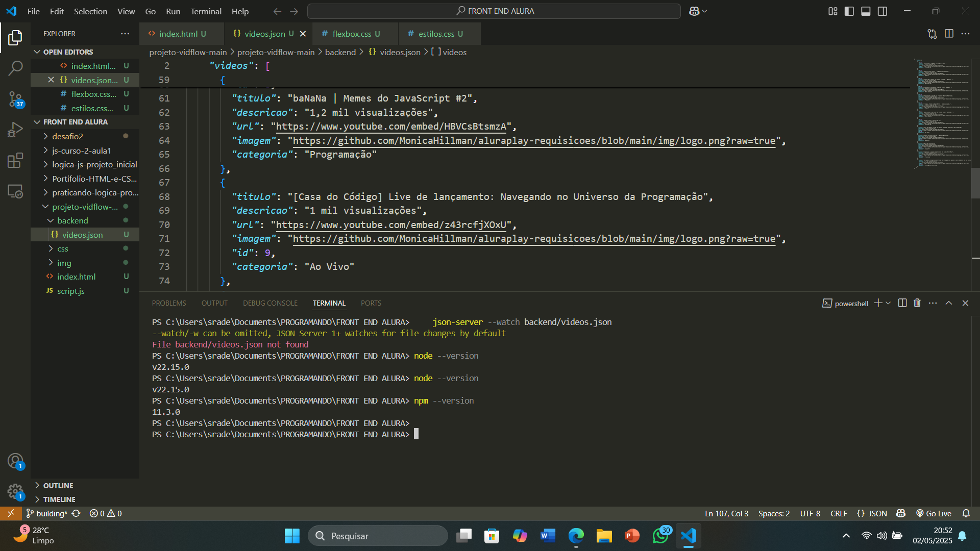
Task: Click the command center search field
Action: coord(494,11)
